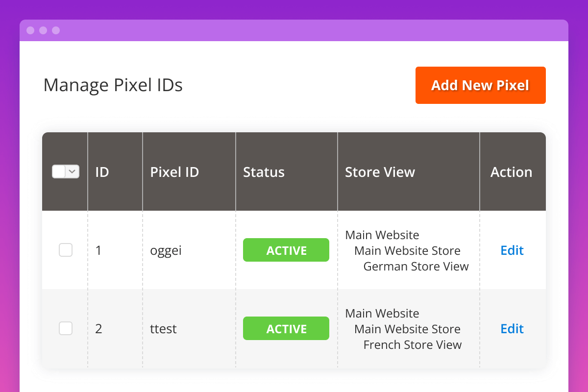The image size is (588, 392).
Task: Check the box for row 2 ttest
Action: pos(66,328)
